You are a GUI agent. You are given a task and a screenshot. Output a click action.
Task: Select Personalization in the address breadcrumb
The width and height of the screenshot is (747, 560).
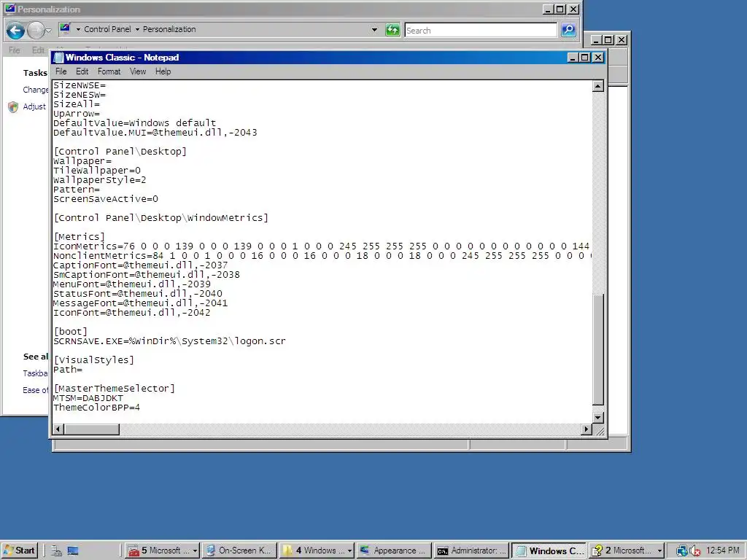coord(169,29)
